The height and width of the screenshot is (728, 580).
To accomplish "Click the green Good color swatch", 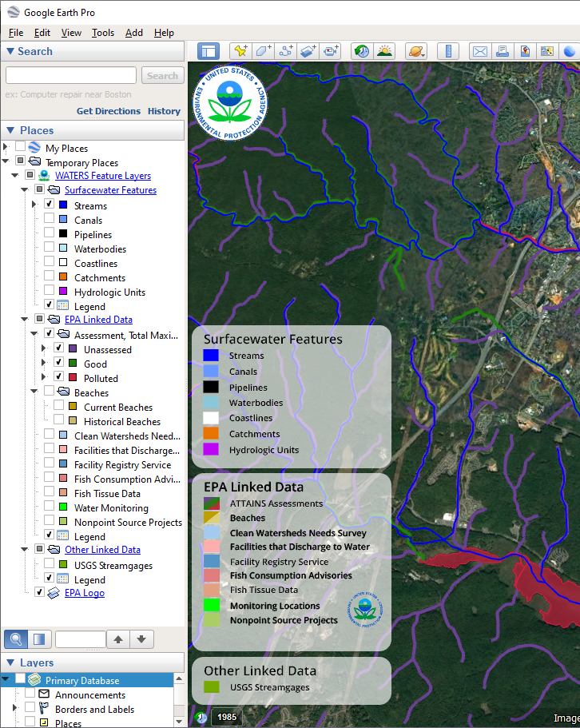I will coord(73,363).
